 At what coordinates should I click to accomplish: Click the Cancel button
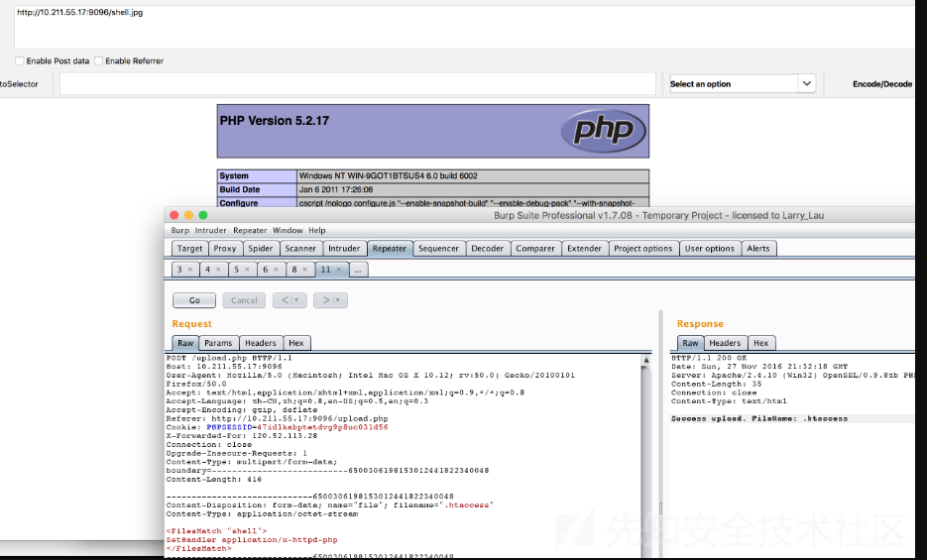pos(244,300)
